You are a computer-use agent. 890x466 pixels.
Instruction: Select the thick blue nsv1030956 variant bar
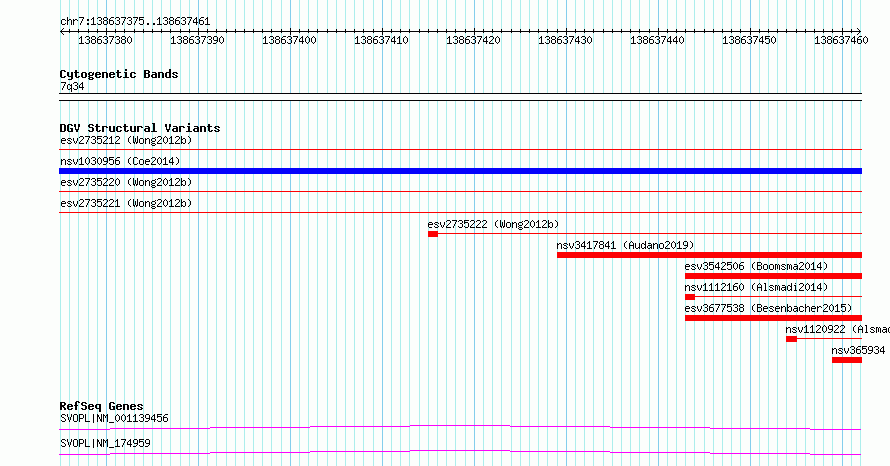coord(460,171)
